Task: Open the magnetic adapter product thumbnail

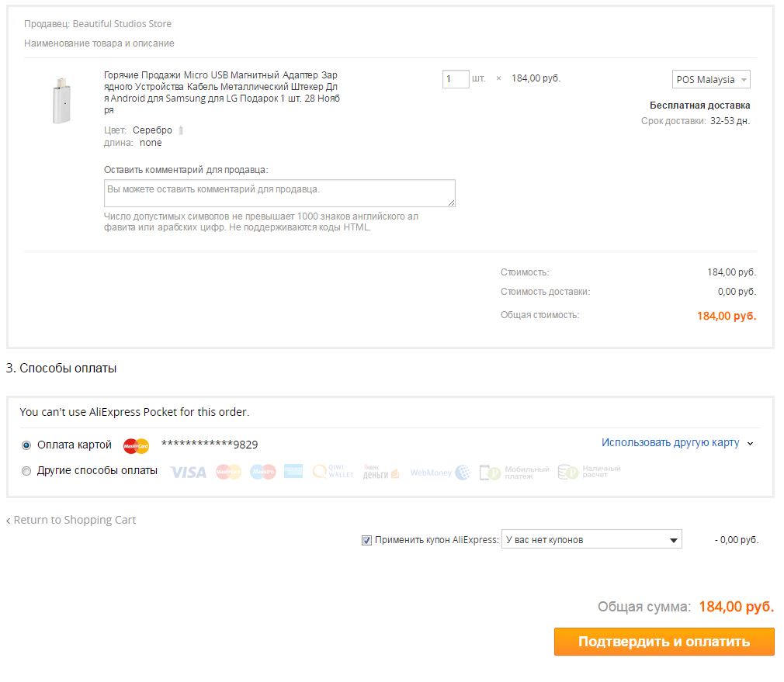Action: 59,100
